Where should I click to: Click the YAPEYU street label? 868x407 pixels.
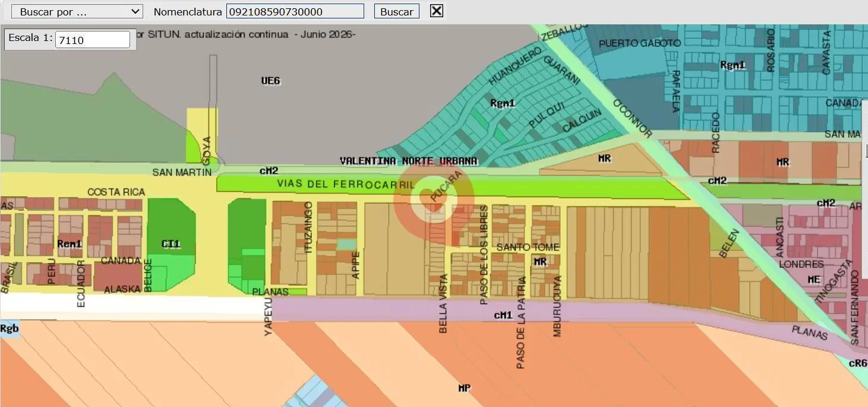point(268,317)
